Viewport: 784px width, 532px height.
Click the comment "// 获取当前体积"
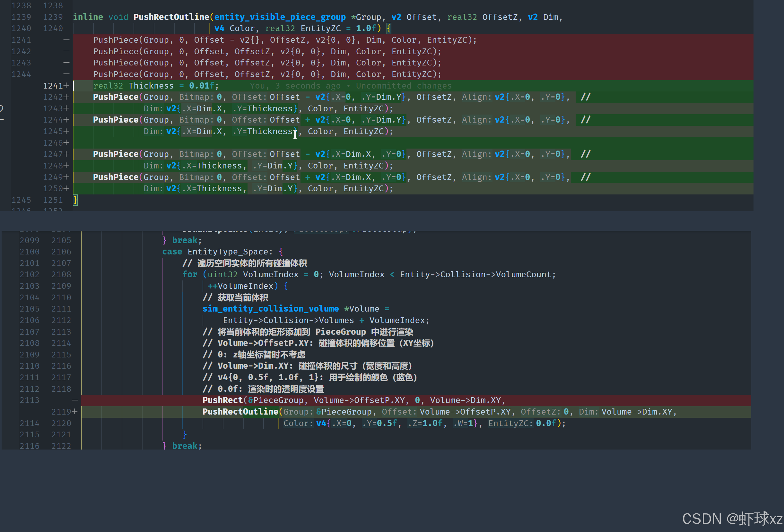235,297
